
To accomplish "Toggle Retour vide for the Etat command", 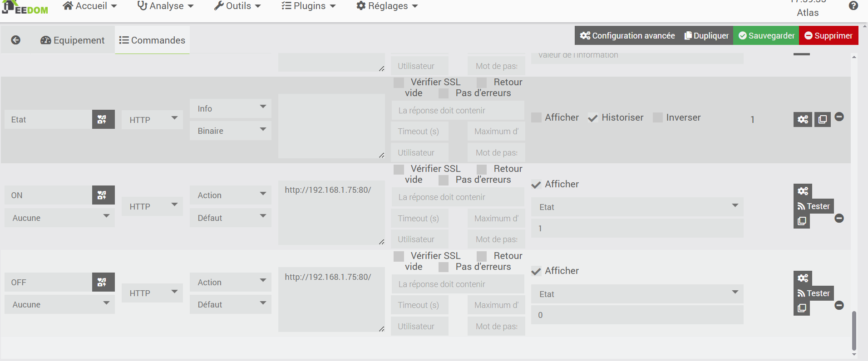I will pos(482,82).
